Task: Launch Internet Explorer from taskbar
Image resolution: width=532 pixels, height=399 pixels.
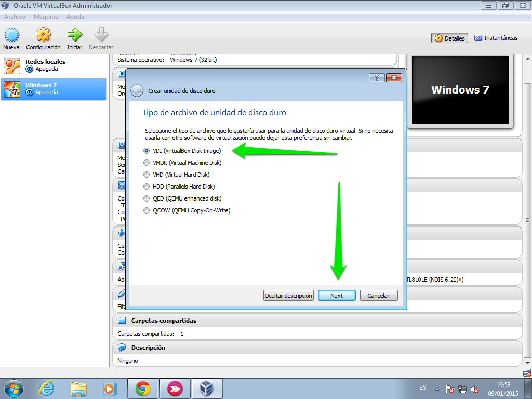Action: coord(46,389)
